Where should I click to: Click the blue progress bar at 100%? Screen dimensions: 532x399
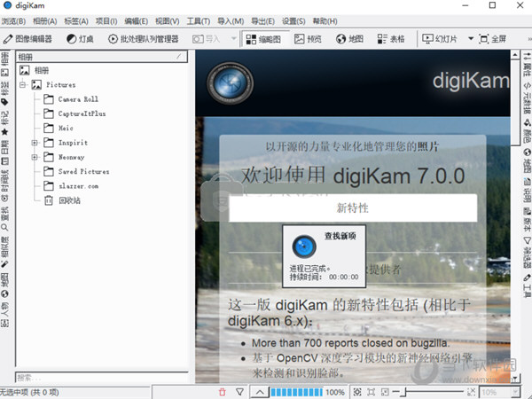click(x=296, y=392)
